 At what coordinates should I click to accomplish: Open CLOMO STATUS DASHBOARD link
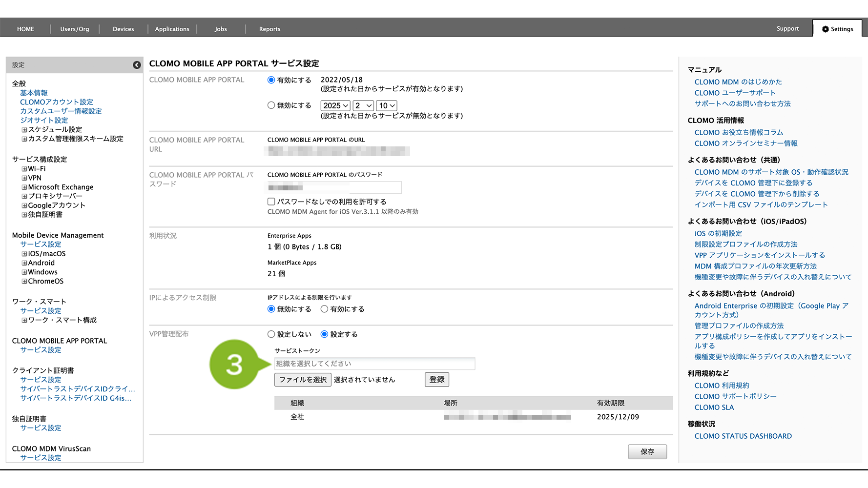point(743,436)
